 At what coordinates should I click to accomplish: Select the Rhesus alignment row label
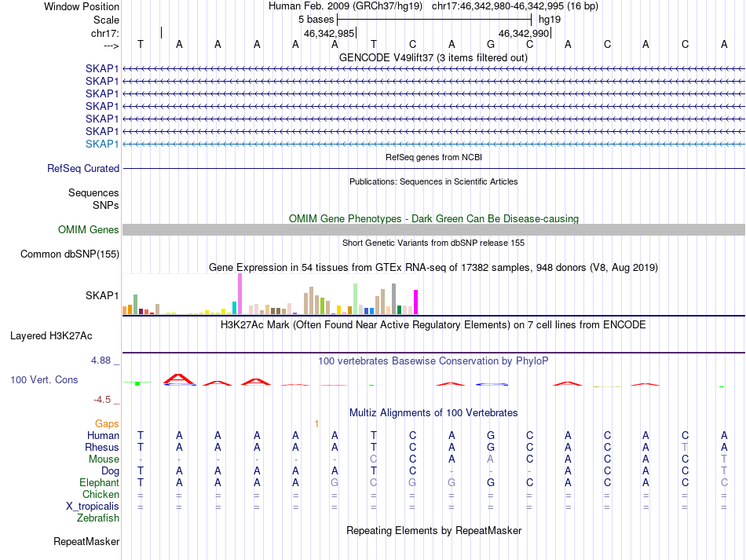pyautogui.click(x=102, y=447)
